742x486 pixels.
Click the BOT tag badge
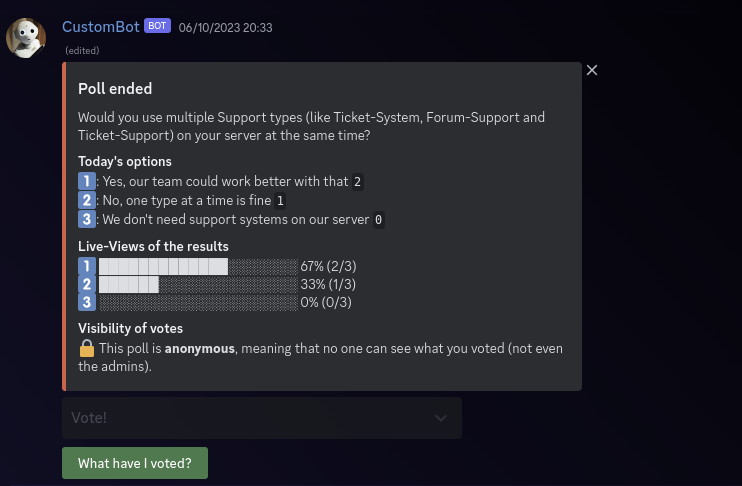point(157,26)
